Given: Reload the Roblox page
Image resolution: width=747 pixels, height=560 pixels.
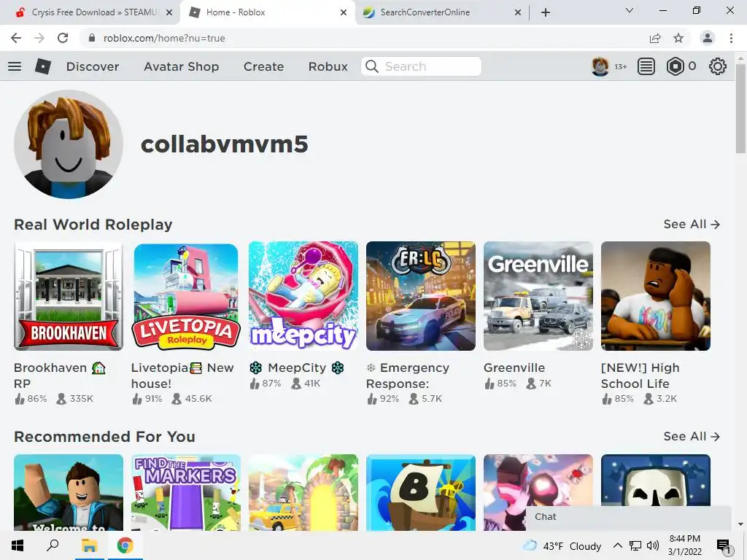Looking at the screenshot, I should [x=63, y=38].
